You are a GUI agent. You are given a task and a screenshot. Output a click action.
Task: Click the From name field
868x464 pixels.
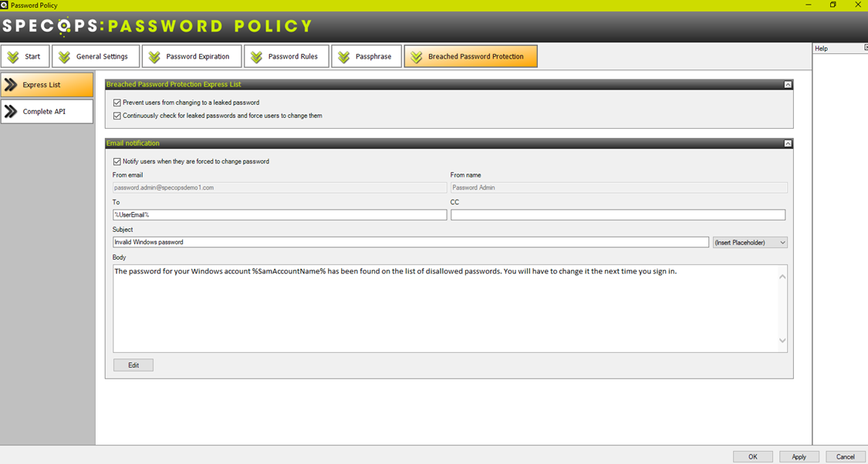[x=619, y=187]
